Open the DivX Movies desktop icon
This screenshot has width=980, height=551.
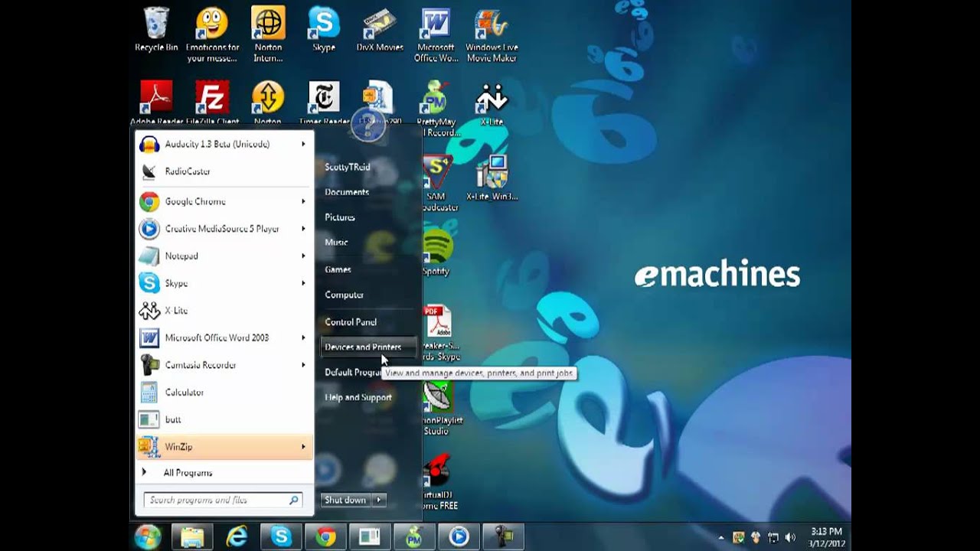coord(380,29)
